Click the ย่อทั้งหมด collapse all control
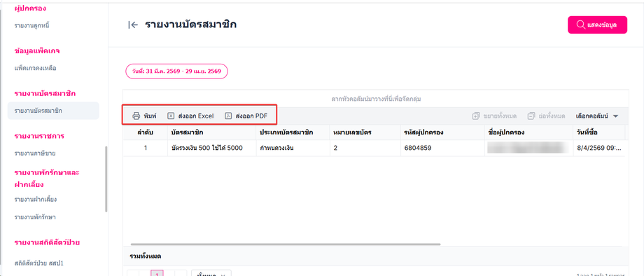644x276 pixels. point(546,116)
